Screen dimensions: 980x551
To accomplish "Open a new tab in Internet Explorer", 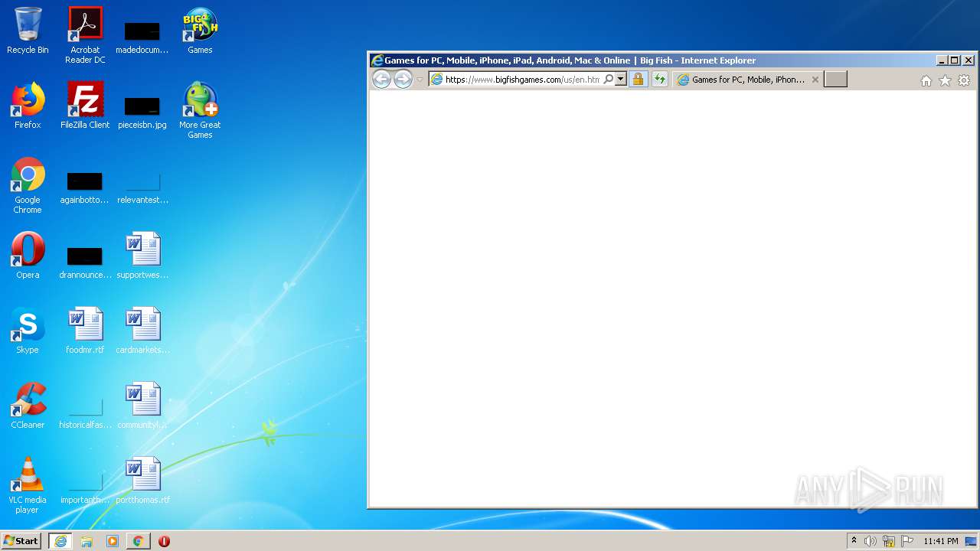I will tap(835, 80).
